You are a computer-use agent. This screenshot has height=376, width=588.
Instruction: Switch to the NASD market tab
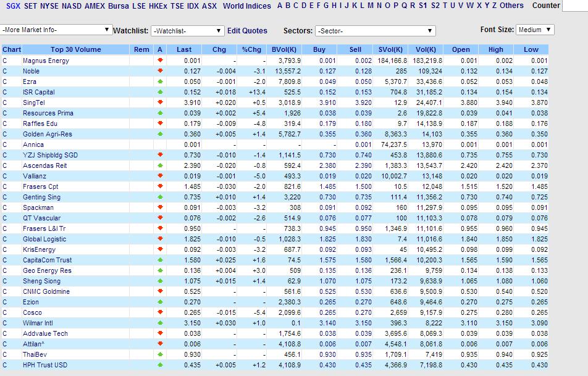tap(72, 6)
